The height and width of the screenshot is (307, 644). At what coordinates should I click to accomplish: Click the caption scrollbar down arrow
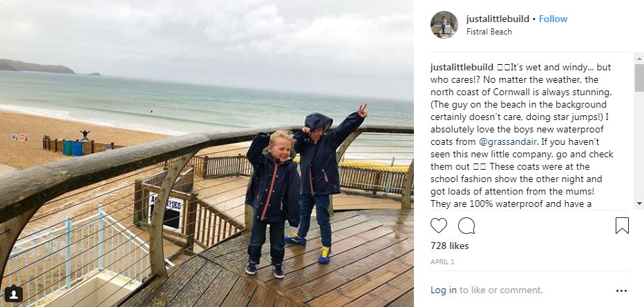pyautogui.click(x=639, y=204)
